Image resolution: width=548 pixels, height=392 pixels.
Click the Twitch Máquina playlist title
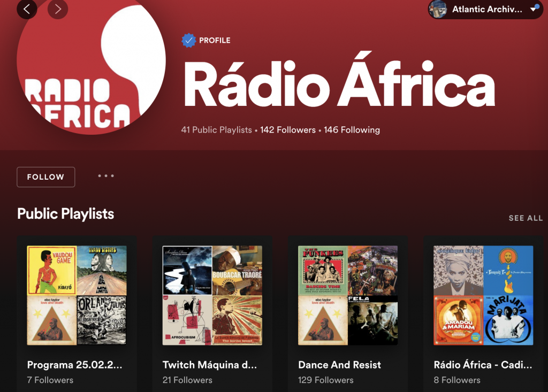(x=210, y=365)
